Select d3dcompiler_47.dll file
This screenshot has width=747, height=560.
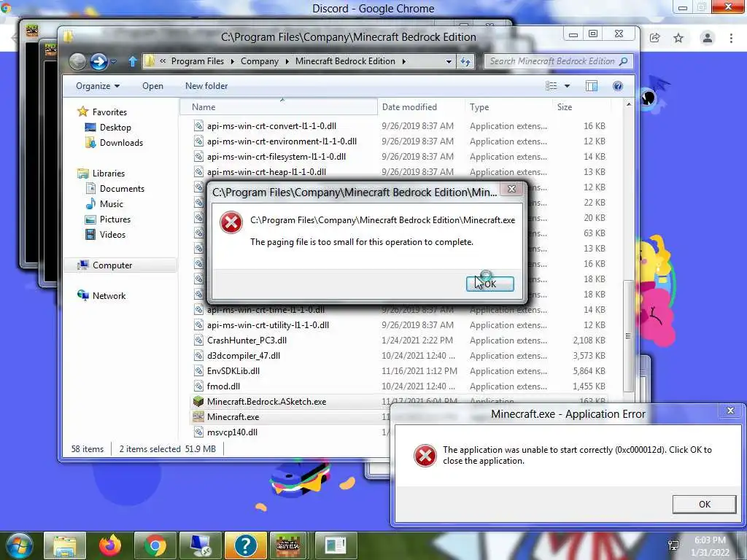[x=244, y=355]
